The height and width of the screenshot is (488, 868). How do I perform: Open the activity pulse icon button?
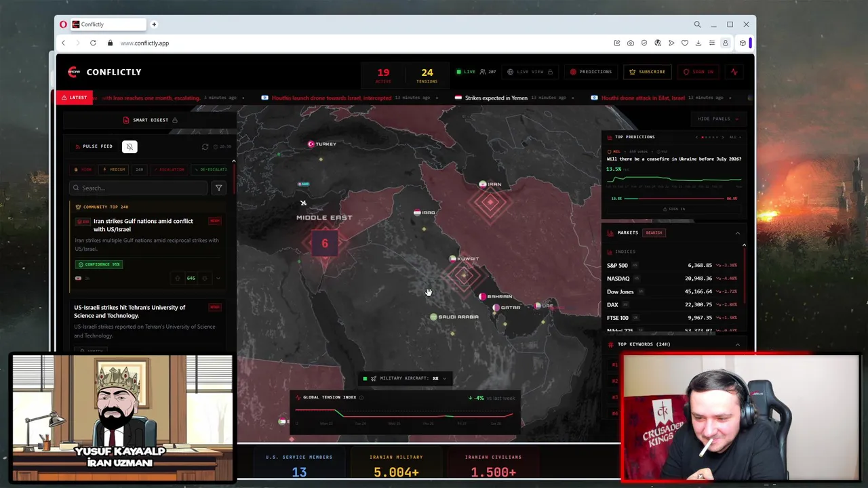pos(734,72)
